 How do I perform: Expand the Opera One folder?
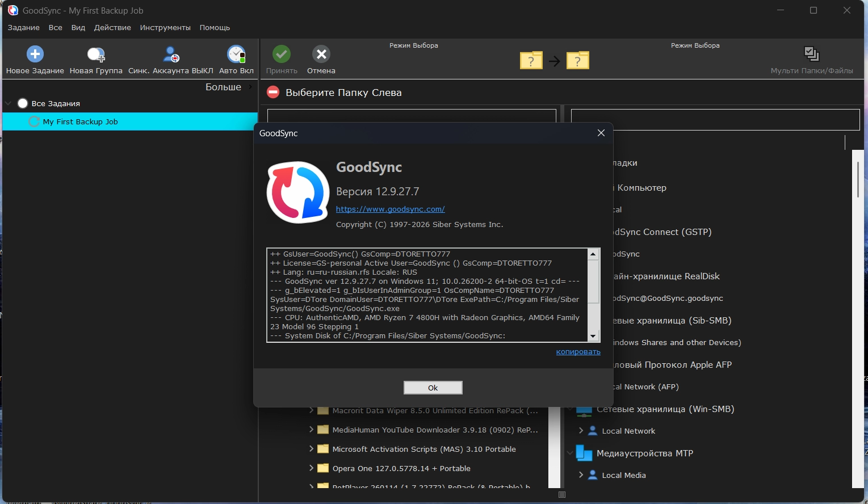(x=311, y=468)
